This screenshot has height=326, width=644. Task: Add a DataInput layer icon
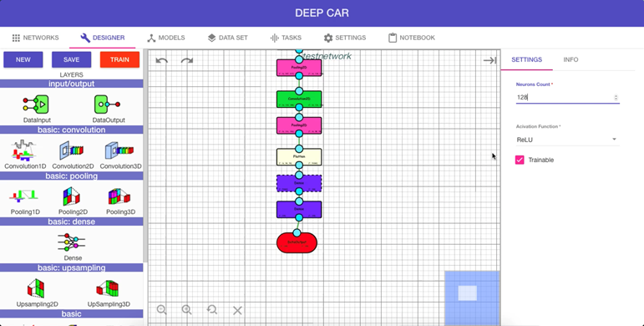click(x=36, y=104)
